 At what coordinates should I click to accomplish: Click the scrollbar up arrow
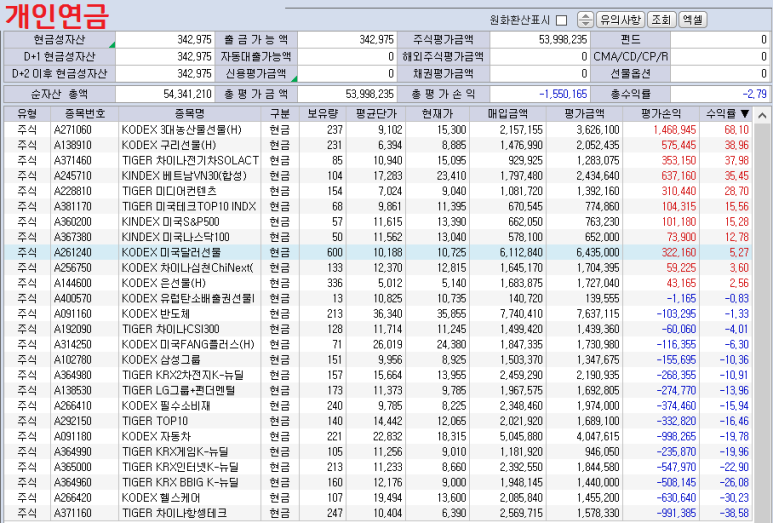pyautogui.click(x=762, y=115)
